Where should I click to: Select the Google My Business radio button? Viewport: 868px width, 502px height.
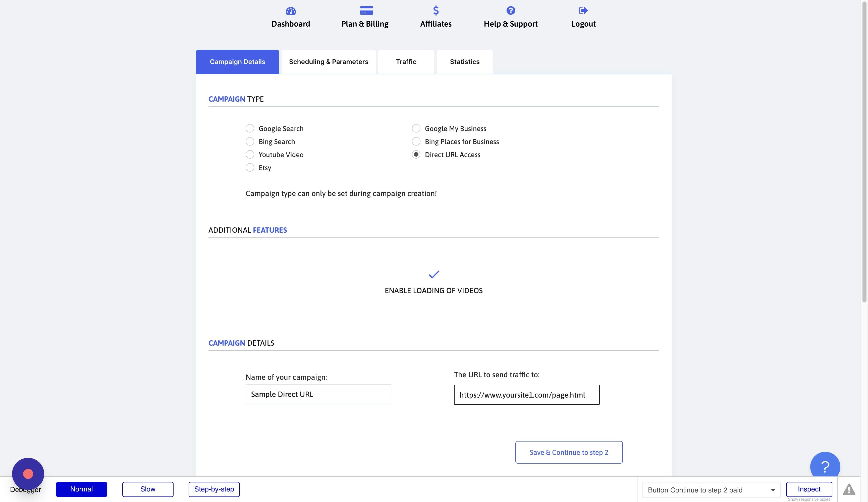416,129
